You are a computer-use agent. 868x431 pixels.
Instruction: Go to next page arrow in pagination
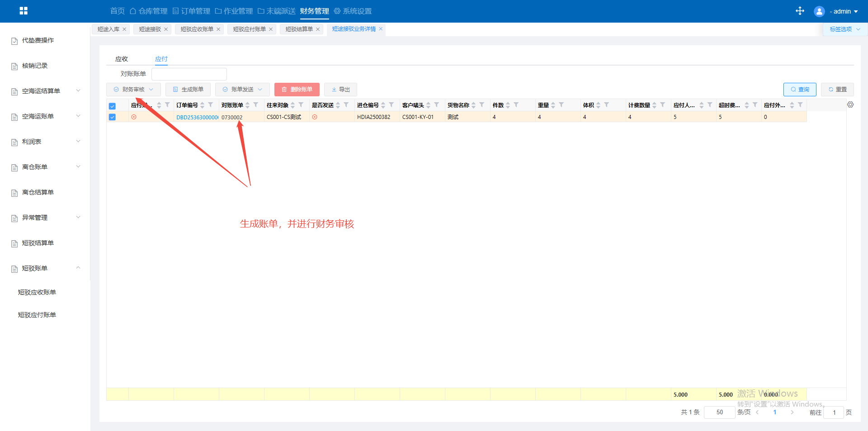point(792,412)
